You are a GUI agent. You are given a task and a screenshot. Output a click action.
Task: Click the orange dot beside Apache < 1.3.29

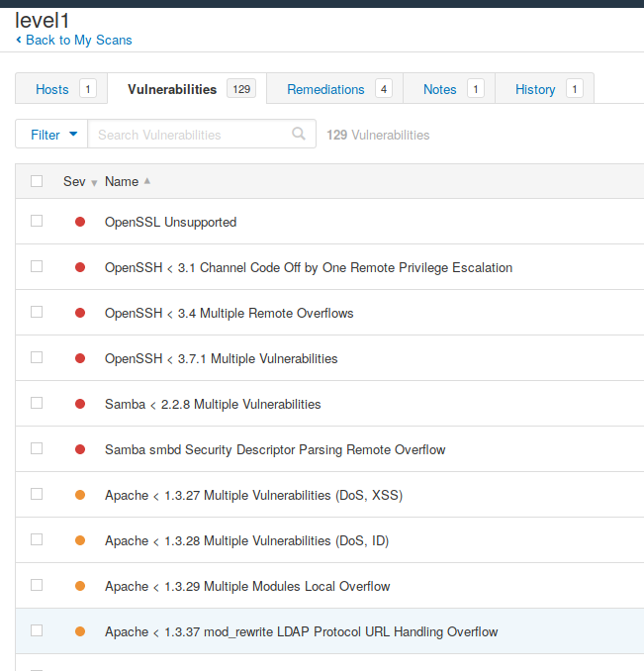80,586
